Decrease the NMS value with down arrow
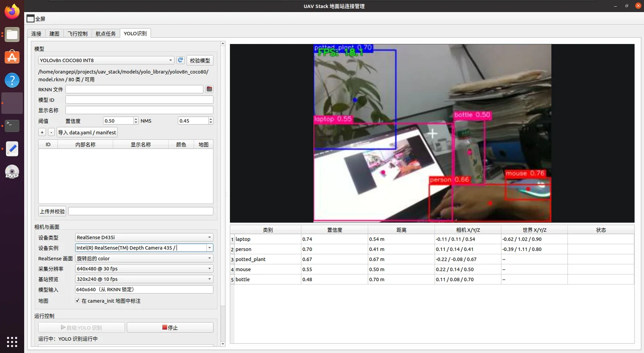This screenshot has width=644, height=353. pos(211,123)
